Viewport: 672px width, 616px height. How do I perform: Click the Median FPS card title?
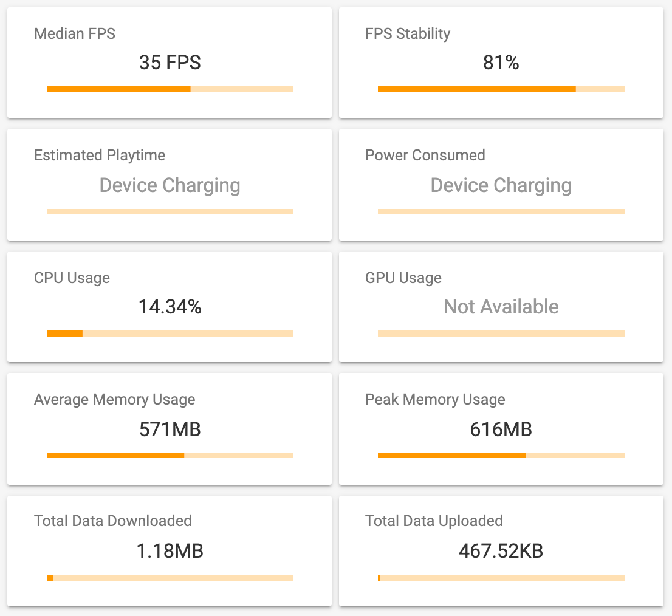(x=75, y=33)
